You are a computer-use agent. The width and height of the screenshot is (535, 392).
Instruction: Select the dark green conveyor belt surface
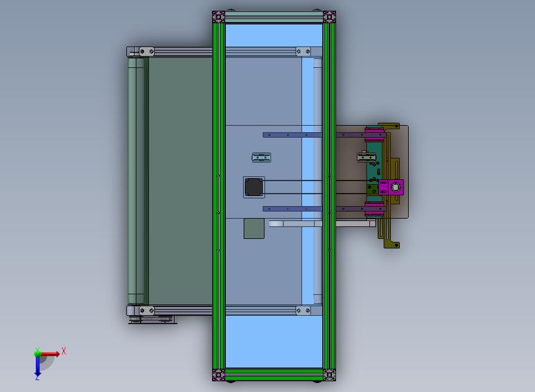click(x=180, y=181)
